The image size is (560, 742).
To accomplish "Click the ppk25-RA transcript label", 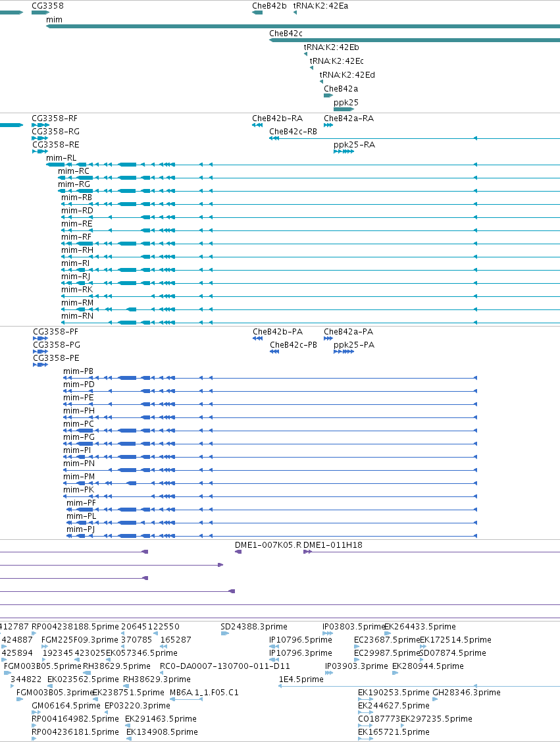I will pyautogui.click(x=354, y=145).
